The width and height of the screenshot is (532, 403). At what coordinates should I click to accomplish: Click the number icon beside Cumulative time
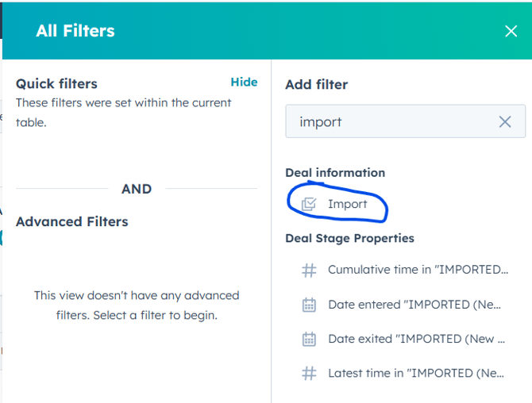309,270
